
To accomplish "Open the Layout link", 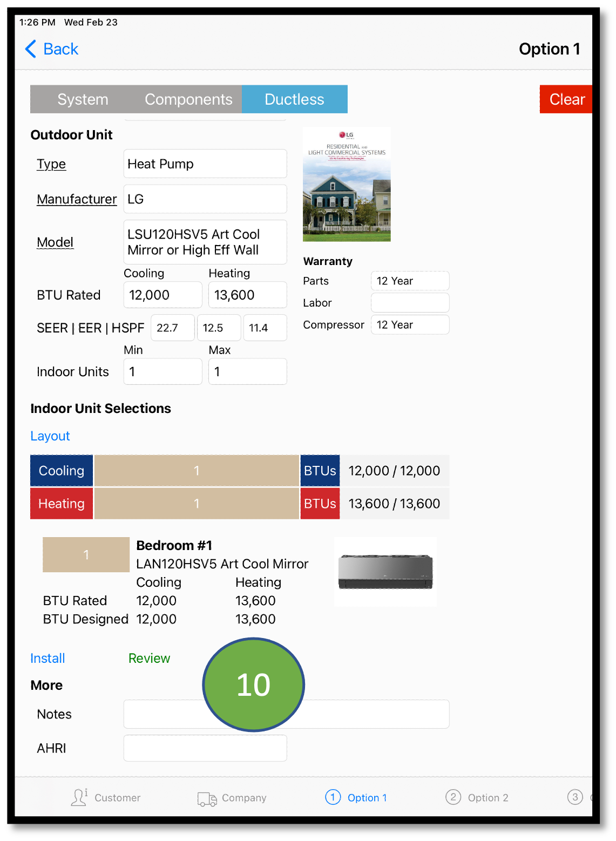I will coord(50,436).
